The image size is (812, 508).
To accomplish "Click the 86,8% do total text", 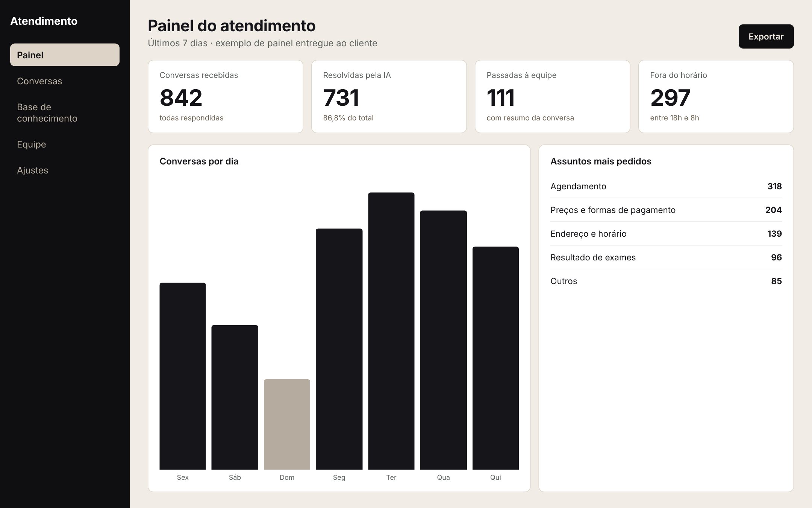I will [x=348, y=118].
